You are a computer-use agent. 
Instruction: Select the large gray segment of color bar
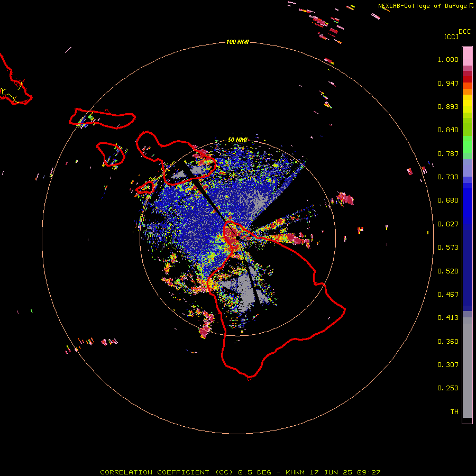pyautogui.click(x=467, y=368)
